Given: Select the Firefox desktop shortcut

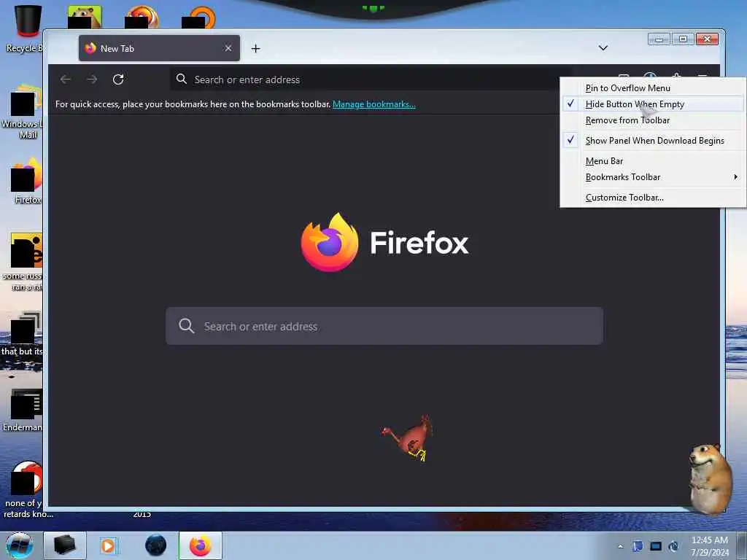Looking at the screenshot, I should 26,181.
